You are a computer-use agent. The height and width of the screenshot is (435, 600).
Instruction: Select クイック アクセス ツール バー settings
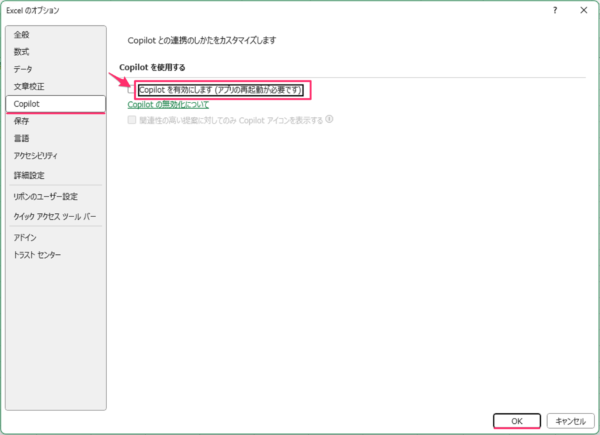click(54, 216)
